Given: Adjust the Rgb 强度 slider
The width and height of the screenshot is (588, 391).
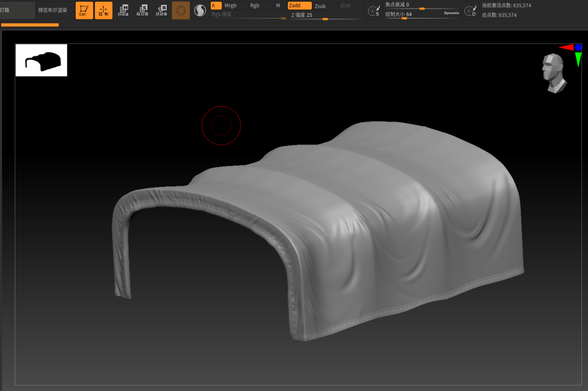Looking at the screenshot, I should (249, 15).
